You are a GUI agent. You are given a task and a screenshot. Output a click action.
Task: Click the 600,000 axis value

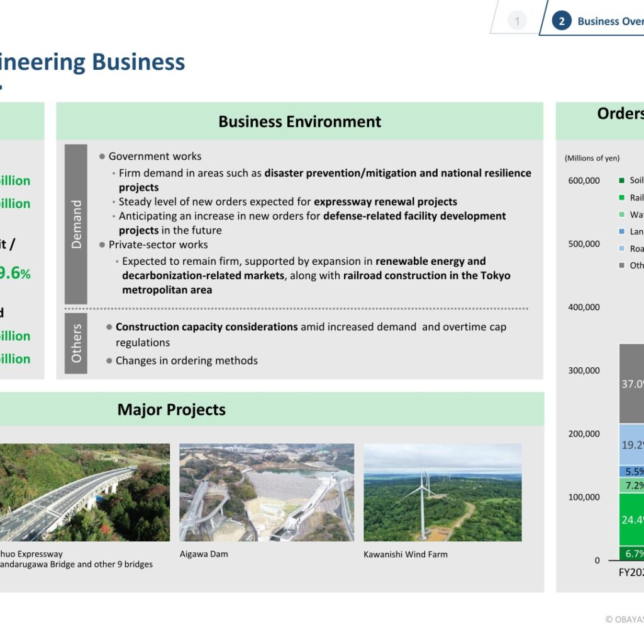(x=584, y=180)
